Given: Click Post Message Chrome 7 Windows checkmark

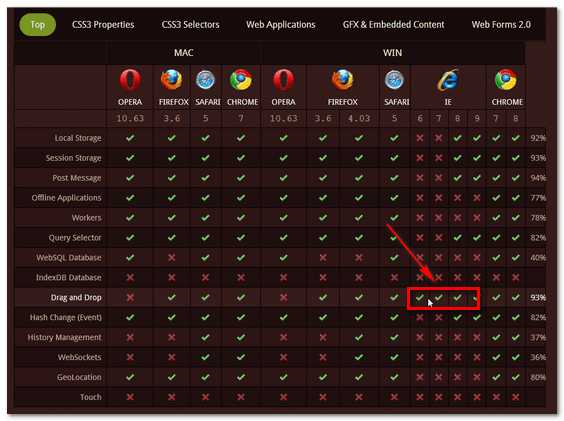Looking at the screenshot, I should click(496, 178).
